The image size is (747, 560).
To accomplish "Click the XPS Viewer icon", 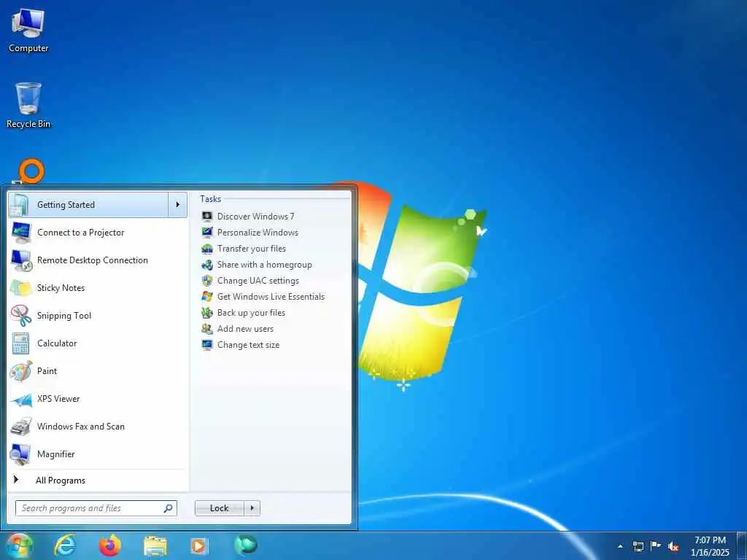I will coord(21,399).
